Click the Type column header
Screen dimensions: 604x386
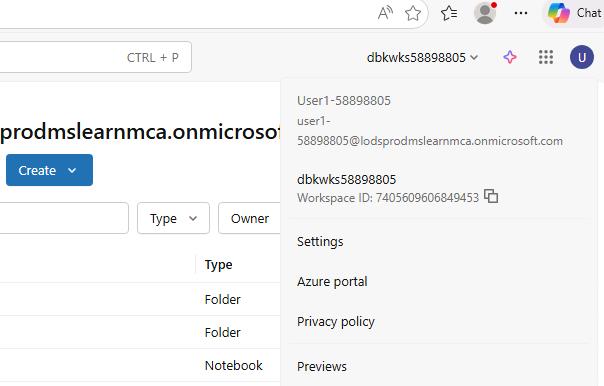click(x=218, y=265)
